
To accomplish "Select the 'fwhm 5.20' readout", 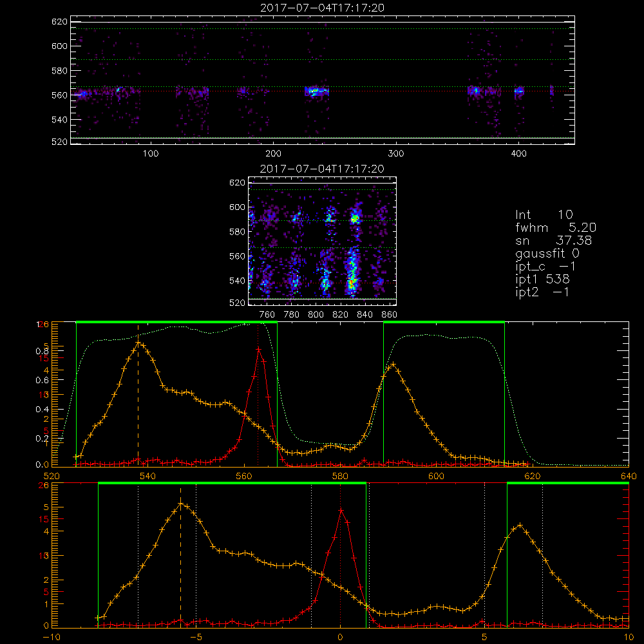I will (x=556, y=227).
